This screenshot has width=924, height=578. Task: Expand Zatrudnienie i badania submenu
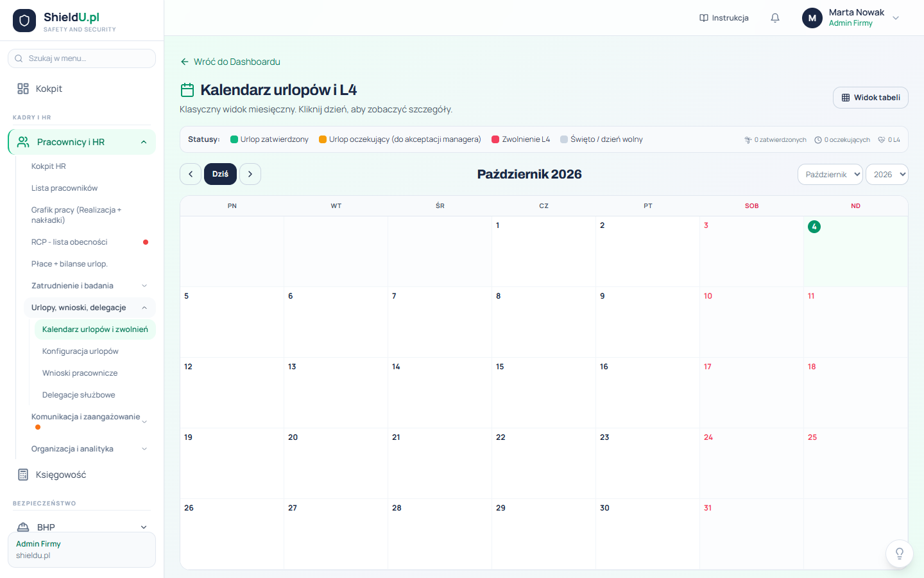click(x=89, y=286)
